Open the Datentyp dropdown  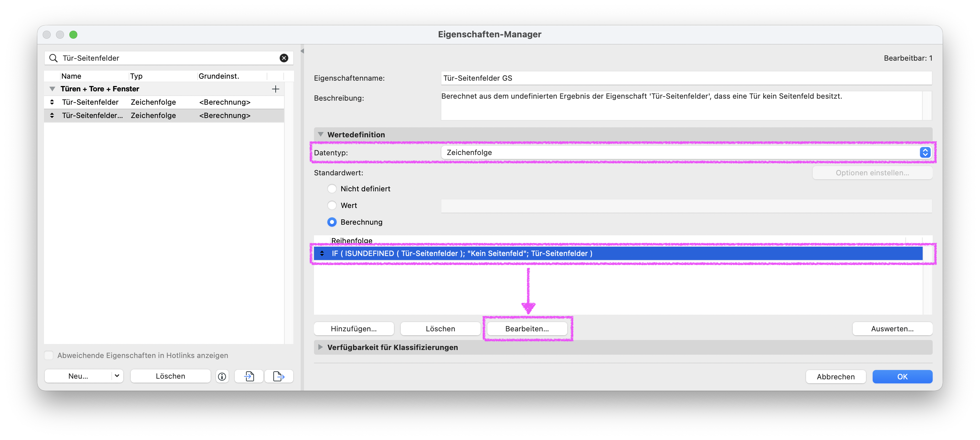687,152
